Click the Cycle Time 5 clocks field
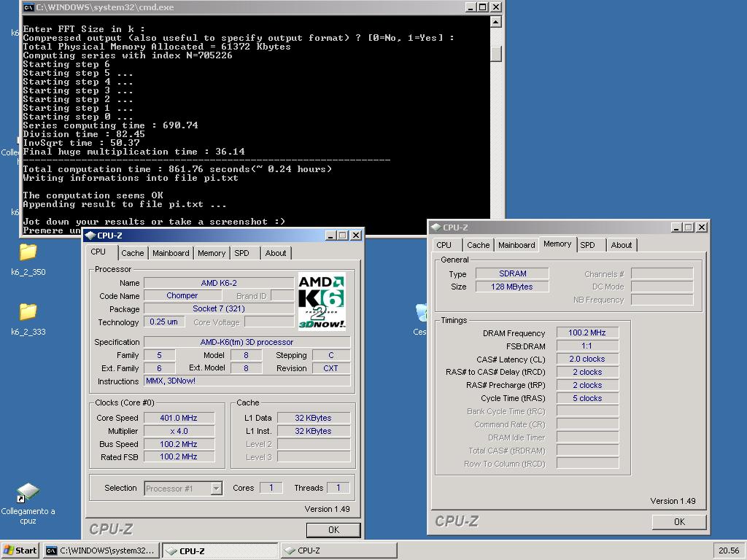The width and height of the screenshot is (747, 560). point(587,398)
